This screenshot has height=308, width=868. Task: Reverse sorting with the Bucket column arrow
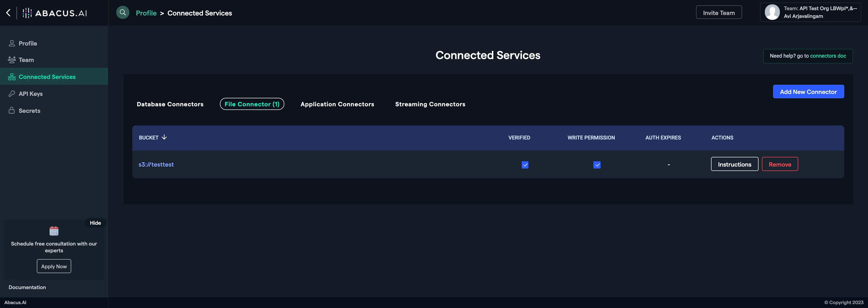(x=164, y=137)
